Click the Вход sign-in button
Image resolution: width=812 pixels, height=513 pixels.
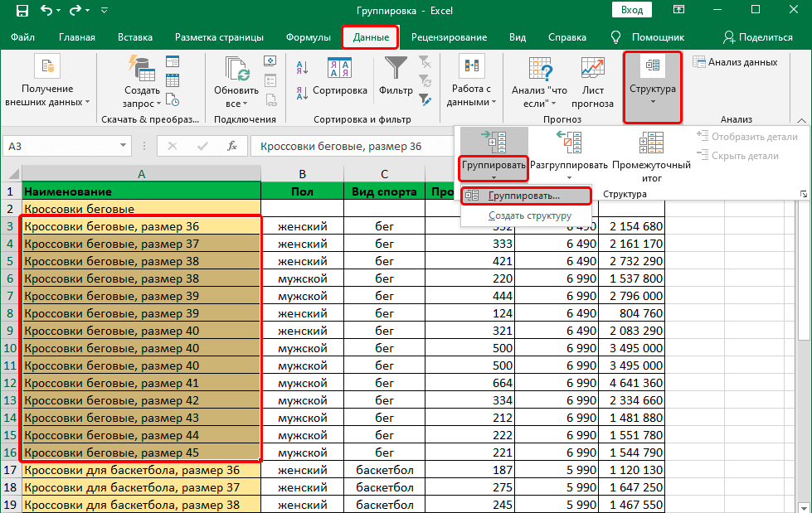point(632,10)
